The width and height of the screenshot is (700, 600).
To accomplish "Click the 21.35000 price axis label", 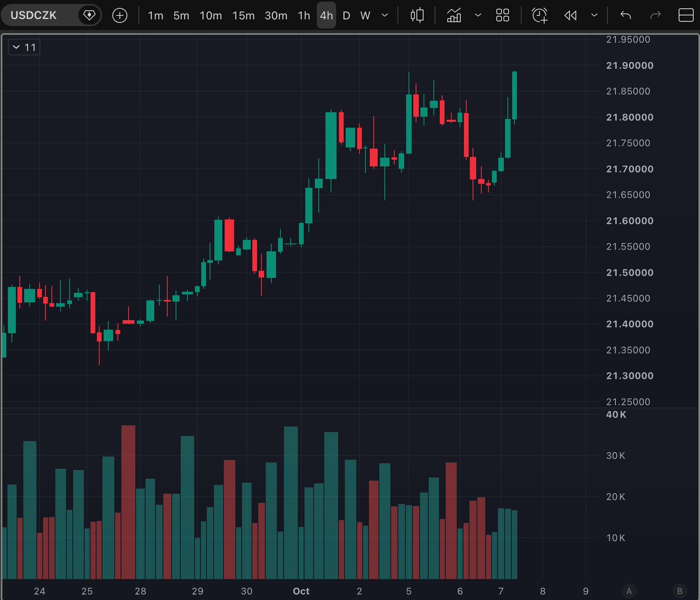I will point(629,350).
